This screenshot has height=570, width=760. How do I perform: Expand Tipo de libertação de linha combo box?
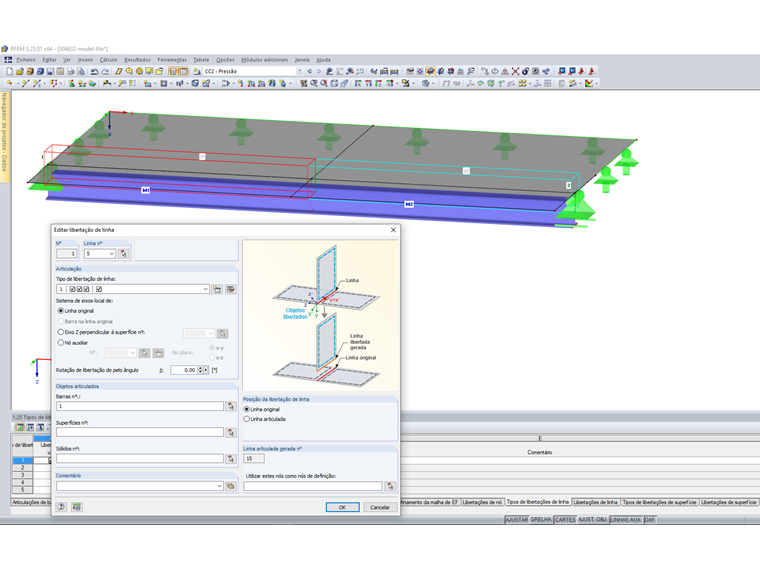[206, 289]
